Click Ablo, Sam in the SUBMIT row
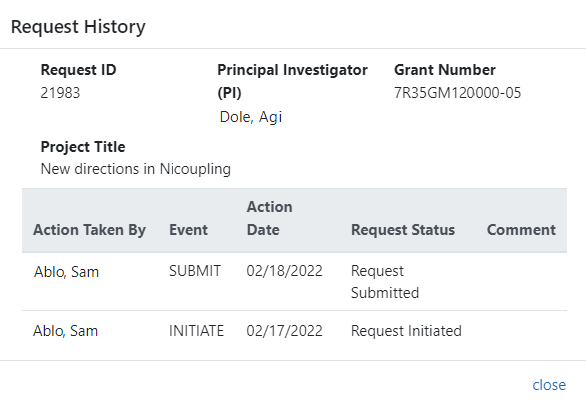This screenshot has height=408, width=586. tap(66, 272)
